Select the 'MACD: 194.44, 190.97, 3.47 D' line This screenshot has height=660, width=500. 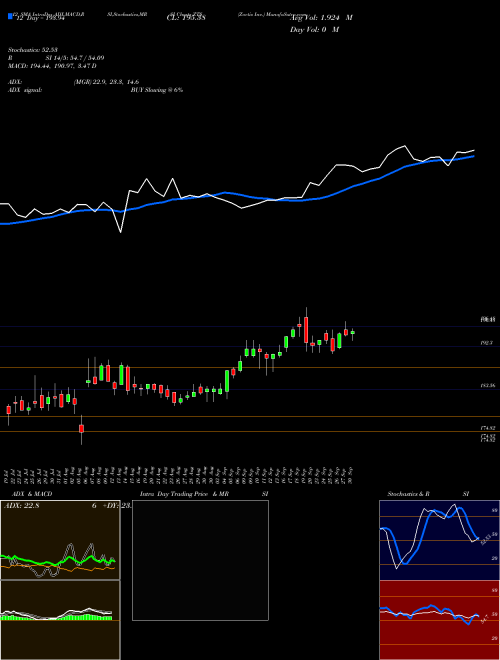pos(52,66)
